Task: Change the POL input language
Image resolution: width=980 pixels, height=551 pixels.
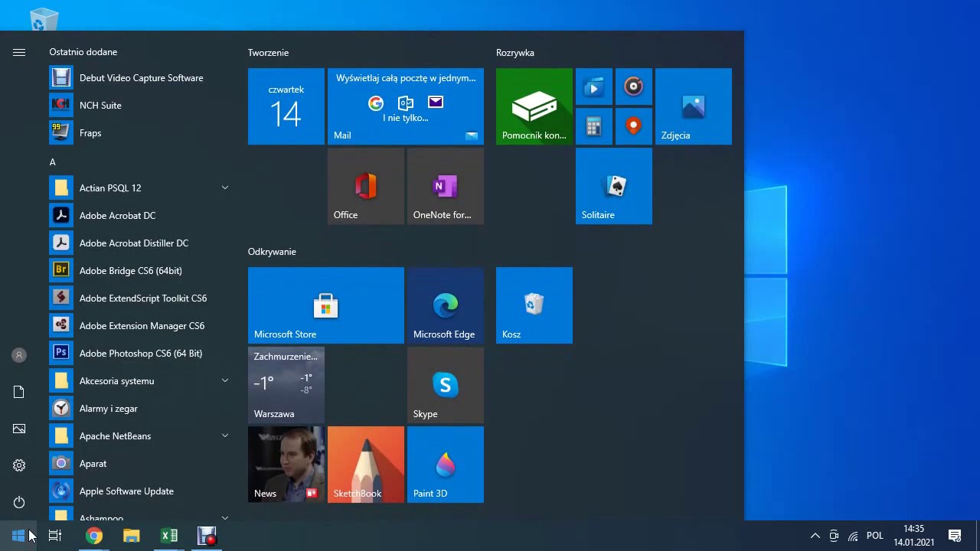Action: click(x=875, y=536)
